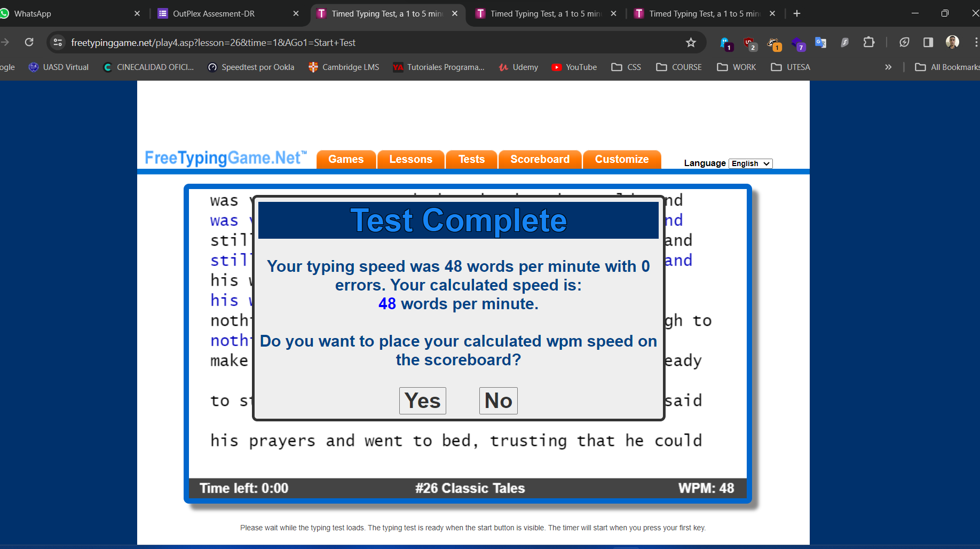The image size is (980, 549).
Task: Open the CSS bookmarks folder
Action: [626, 67]
